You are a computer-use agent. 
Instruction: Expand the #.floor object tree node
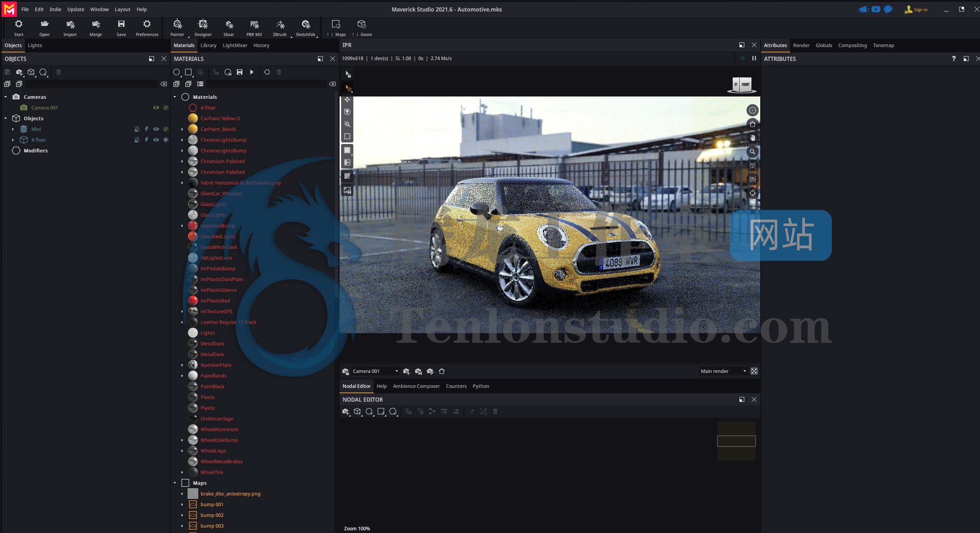(x=13, y=140)
